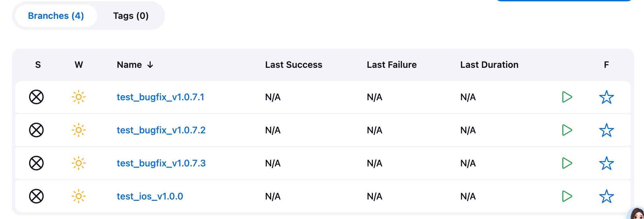Click the not-built status icon for test_bugfix_v1.0.7.1
The width and height of the screenshot is (644, 219).
[36, 97]
